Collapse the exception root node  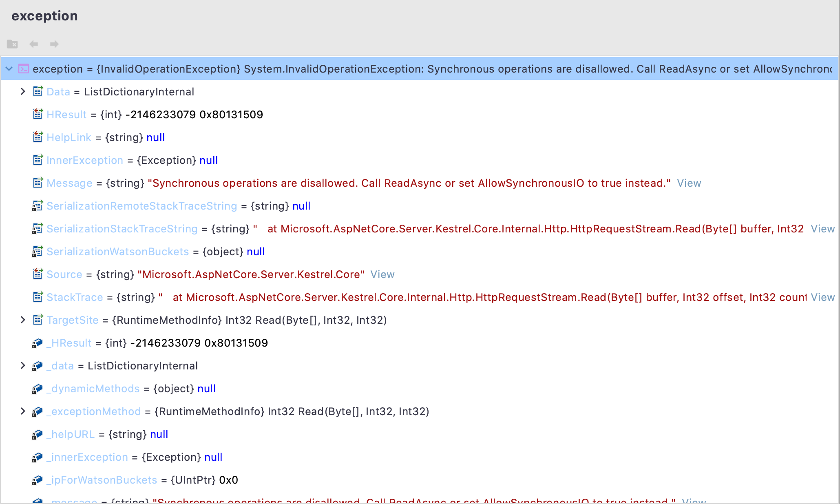(9, 69)
